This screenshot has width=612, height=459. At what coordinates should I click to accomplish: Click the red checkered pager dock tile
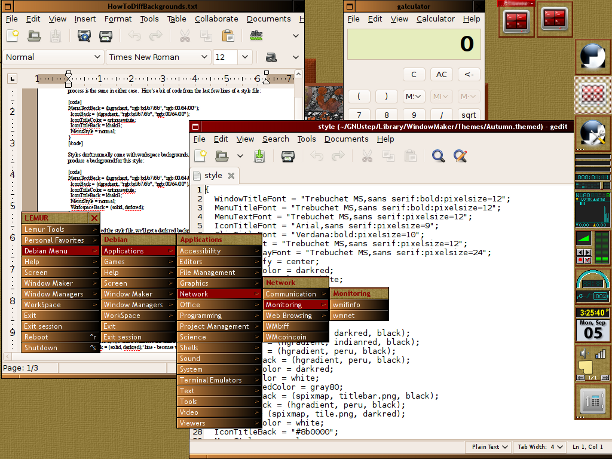(592, 95)
